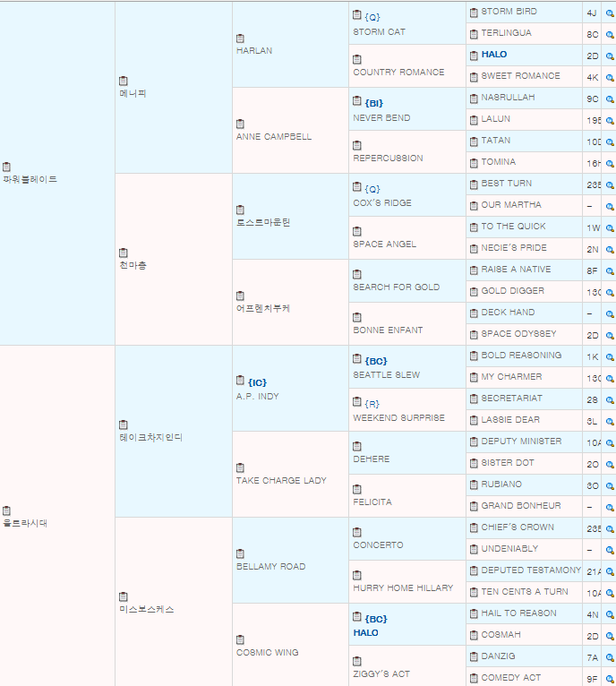
Task: Select the BEST TURN name
Action: [x=507, y=184]
